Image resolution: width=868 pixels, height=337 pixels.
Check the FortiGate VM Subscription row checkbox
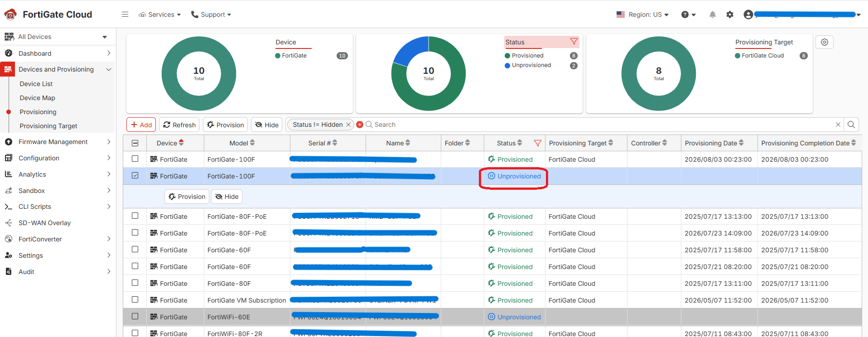point(135,299)
